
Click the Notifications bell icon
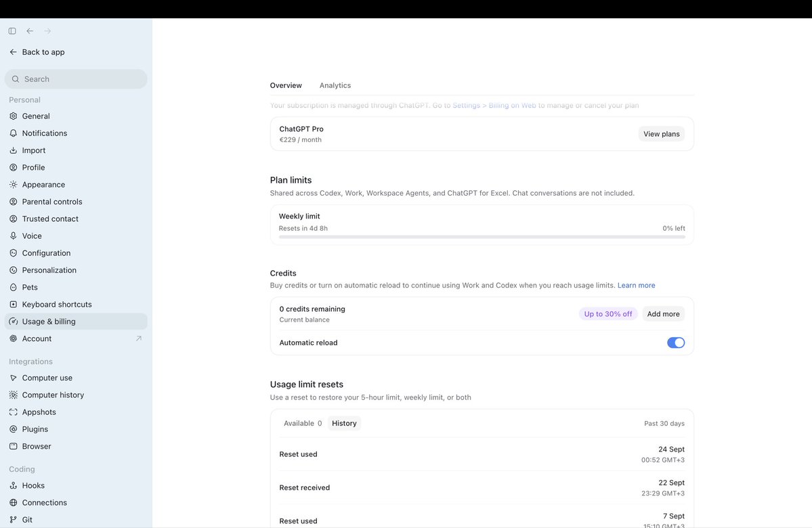point(14,133)
